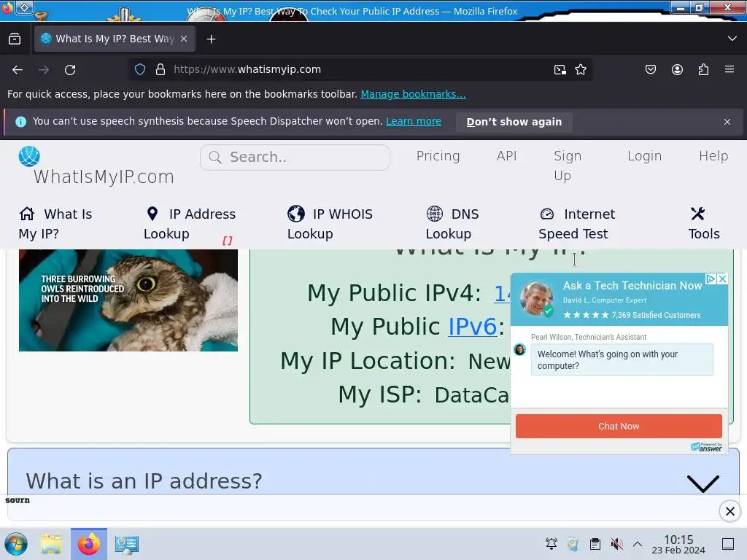The height and width of the screenshot is (560, 747).
Task: Reload the current page
Action: pos(70,70)
